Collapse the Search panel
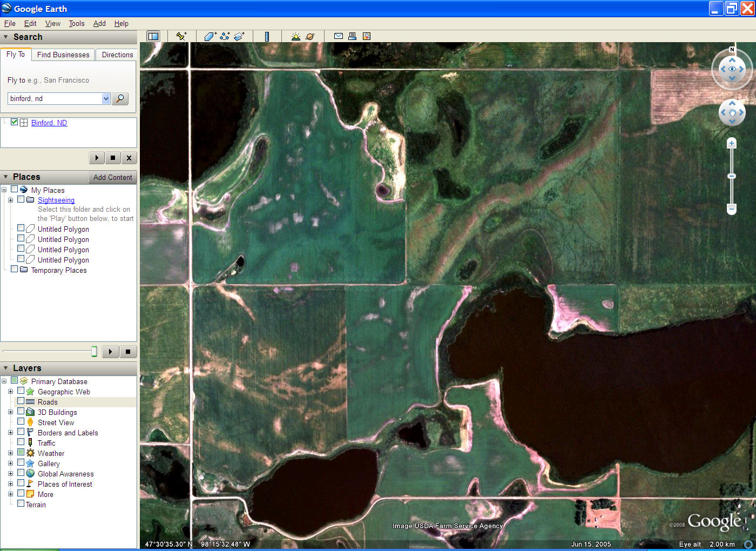Viewport: 756px width, 551px height. click(6, 37)
